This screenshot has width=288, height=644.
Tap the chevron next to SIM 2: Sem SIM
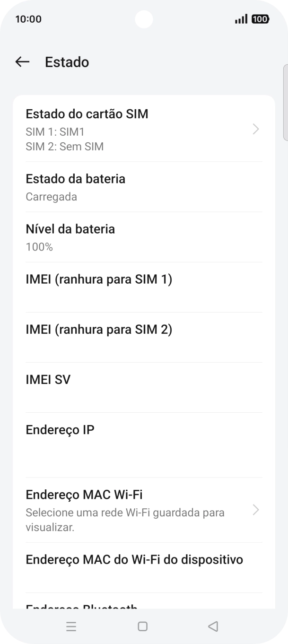click(256, 130)
